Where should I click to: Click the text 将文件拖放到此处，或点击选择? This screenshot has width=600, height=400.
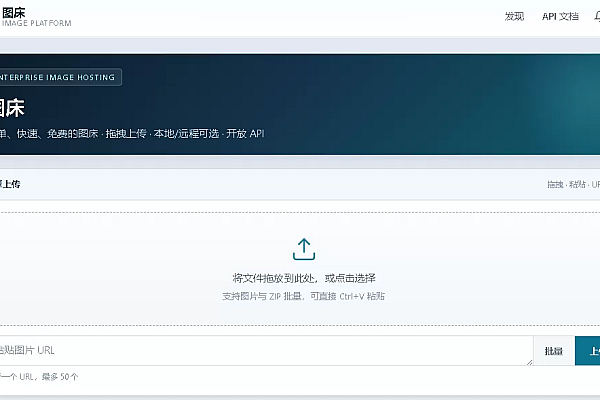click(304, 278)
